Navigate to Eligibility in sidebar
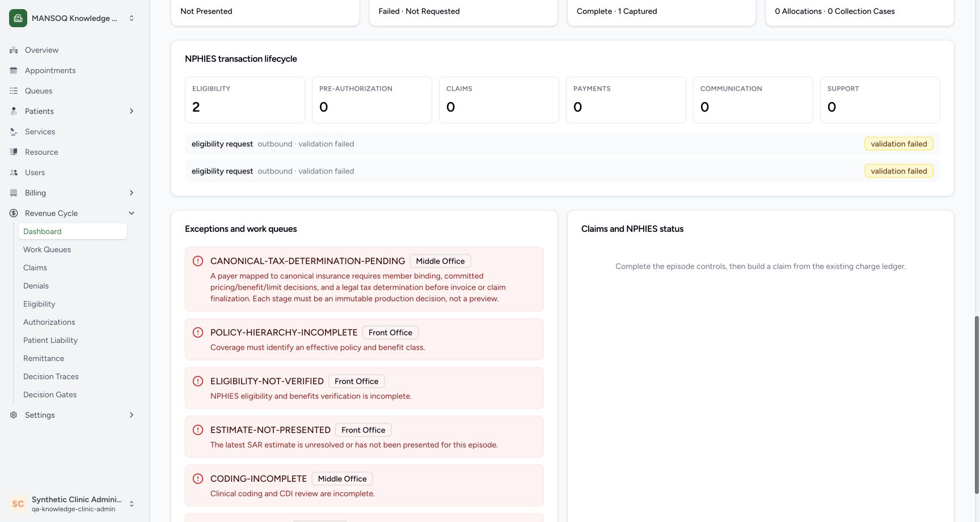 (73, 304)
